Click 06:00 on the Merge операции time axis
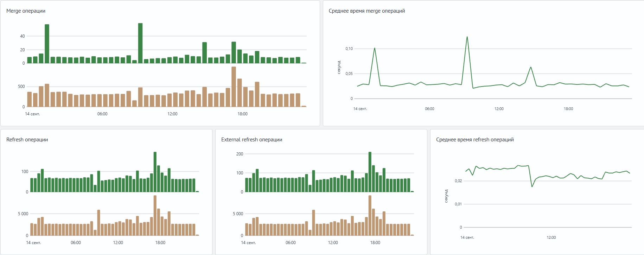Image resolution: width=644 pixels, height=255 pixels. pos(102,114)
